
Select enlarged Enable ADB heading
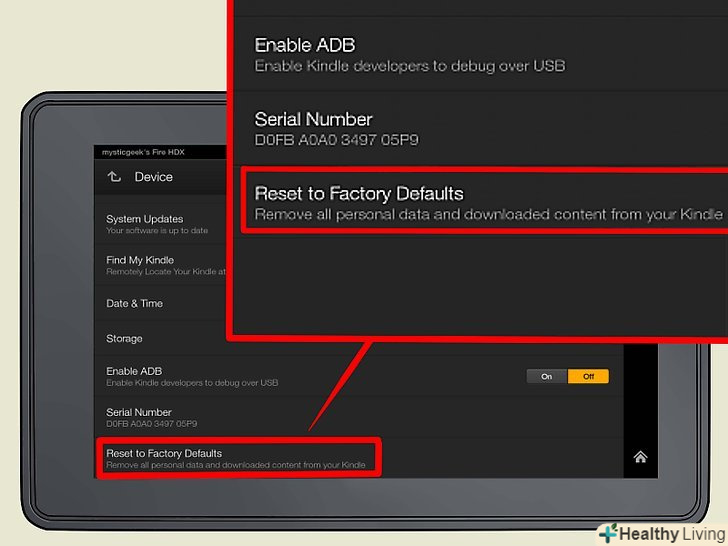coord(305,46)
